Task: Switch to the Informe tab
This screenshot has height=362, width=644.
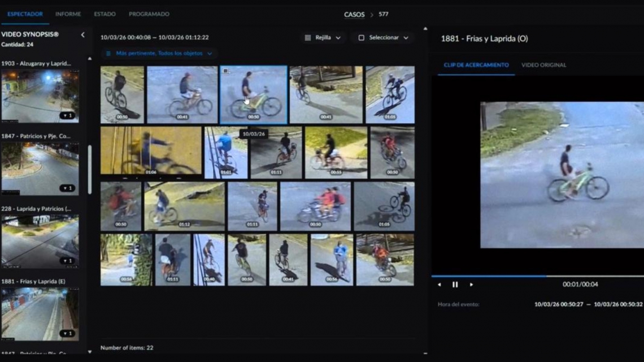Action: [x=68, y=14]
